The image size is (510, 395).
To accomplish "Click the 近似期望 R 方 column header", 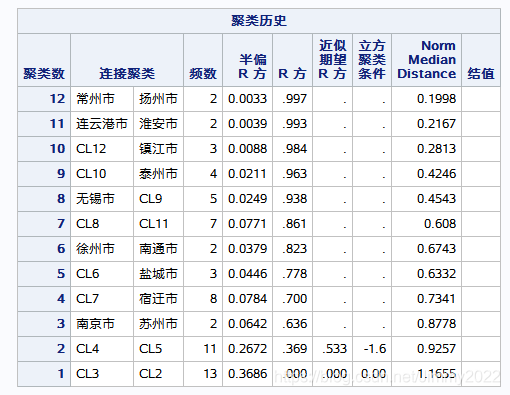I will point(332,60).
